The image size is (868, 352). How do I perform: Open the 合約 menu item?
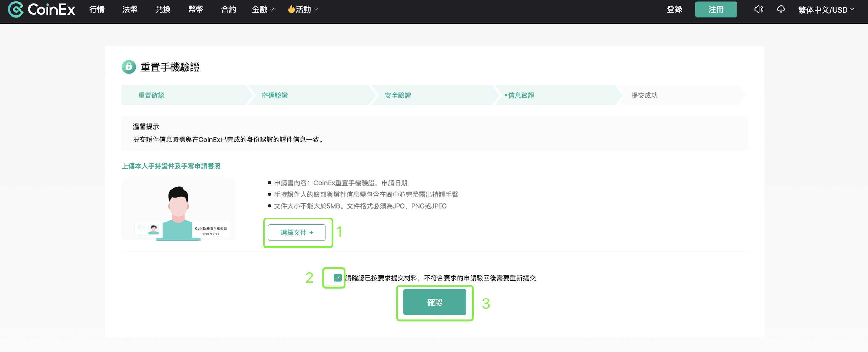click(x=228, y=9)
